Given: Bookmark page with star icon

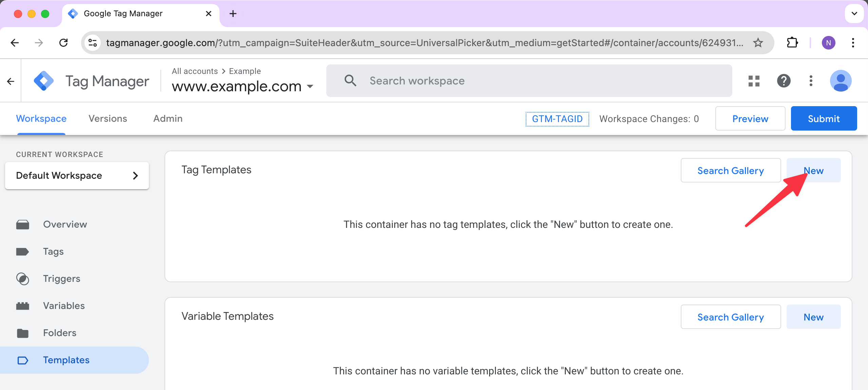Looking at the screenshot, I should (758, 43).
